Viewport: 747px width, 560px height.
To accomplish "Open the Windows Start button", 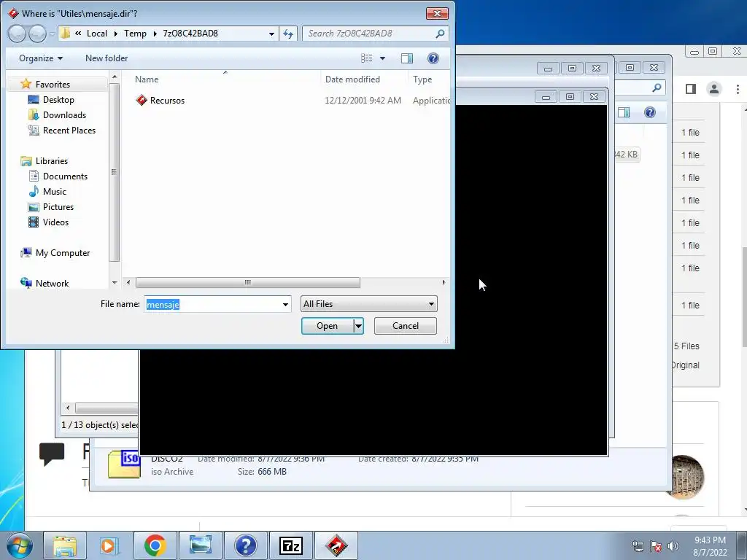I will (20, 545).
